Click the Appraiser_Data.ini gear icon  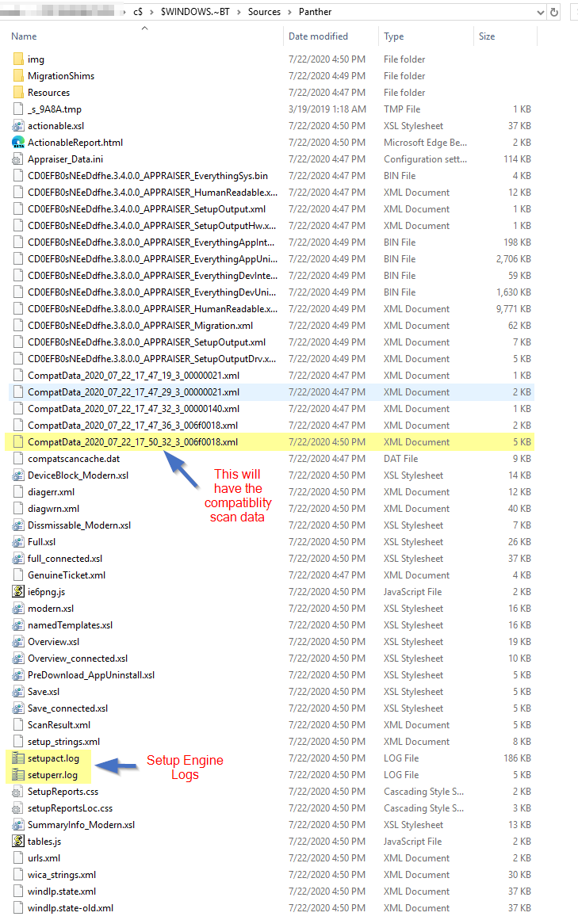19,159
